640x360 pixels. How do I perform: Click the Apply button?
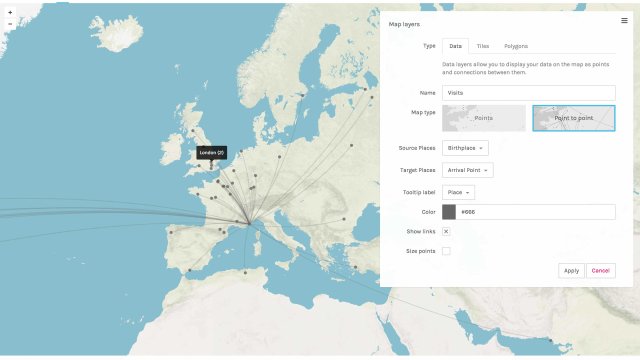tap(571, 271)
